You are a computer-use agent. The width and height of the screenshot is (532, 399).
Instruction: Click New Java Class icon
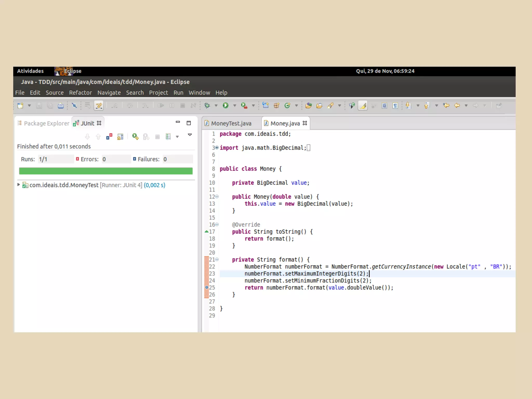[287, 105]
